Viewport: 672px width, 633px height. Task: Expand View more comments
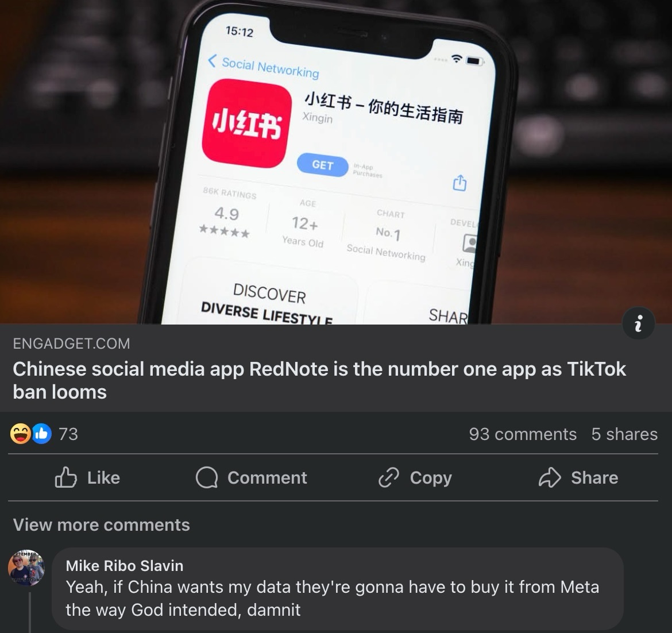101,525
